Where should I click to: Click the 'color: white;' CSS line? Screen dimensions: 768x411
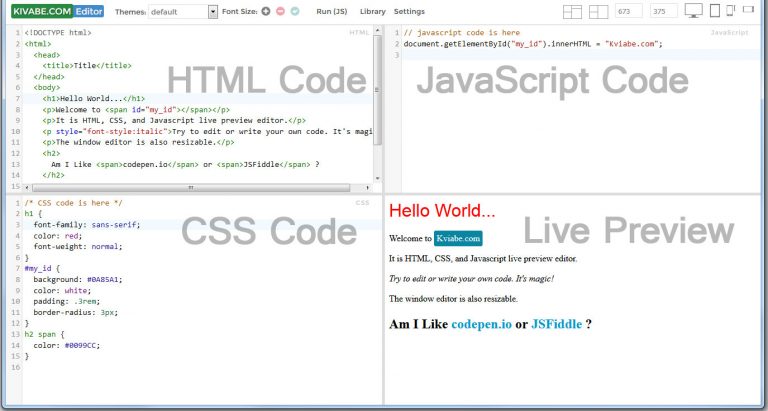point(62,290)
